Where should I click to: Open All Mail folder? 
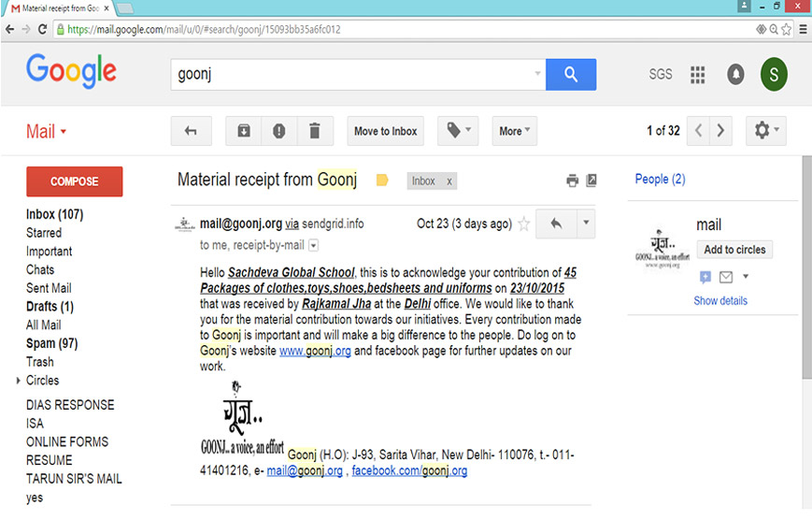point(44,325)
